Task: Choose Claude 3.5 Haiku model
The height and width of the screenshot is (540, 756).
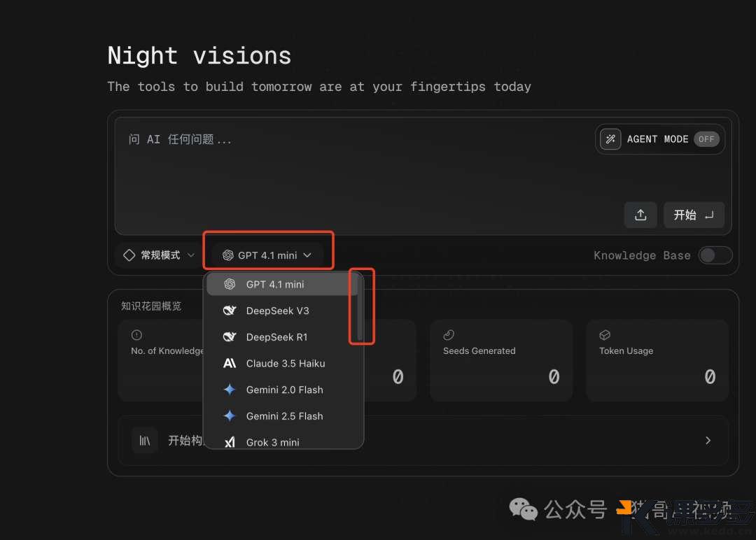Action: [x=281, y=363]
